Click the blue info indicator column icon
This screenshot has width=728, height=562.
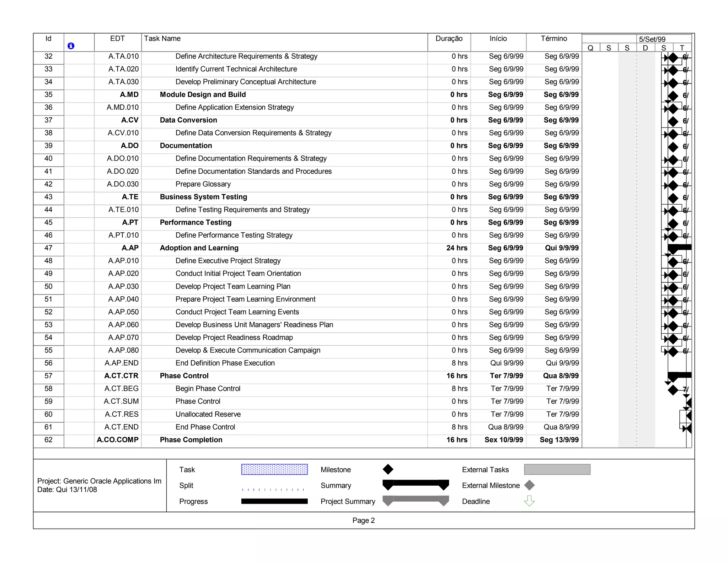pos(71,46)
